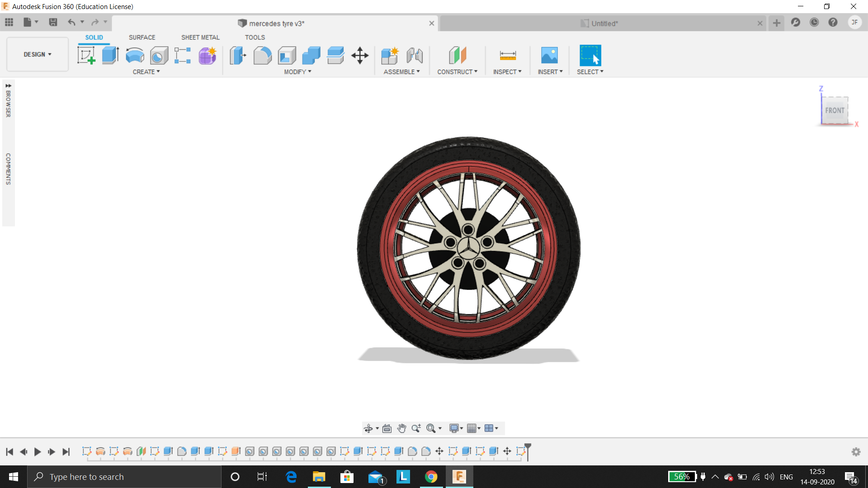This screenshot has height=488, width=868.
Task: Click FRONT face of the ViewCube
Action: click(835, 110)
